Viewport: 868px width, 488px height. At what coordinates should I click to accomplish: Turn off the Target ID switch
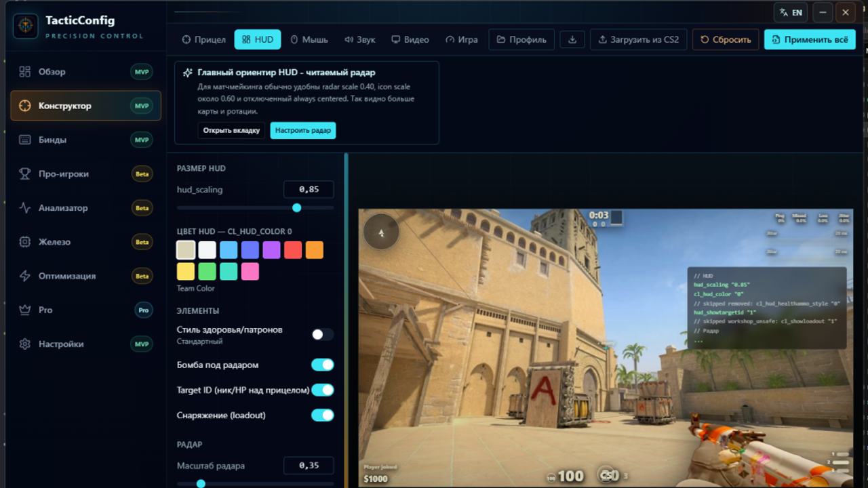pos(322,390)
